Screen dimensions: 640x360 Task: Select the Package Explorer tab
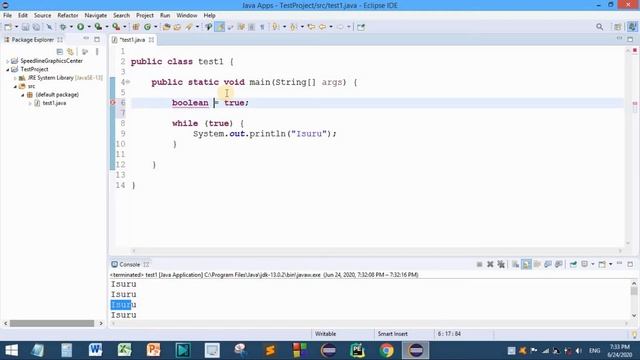(x=33, y=40)
